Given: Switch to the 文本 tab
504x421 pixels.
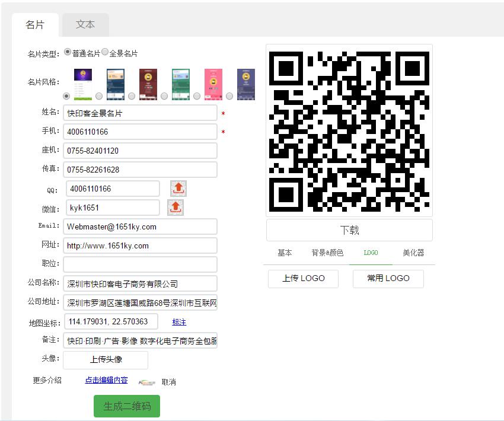Looking at the screenshot, I should coord(85,25).
